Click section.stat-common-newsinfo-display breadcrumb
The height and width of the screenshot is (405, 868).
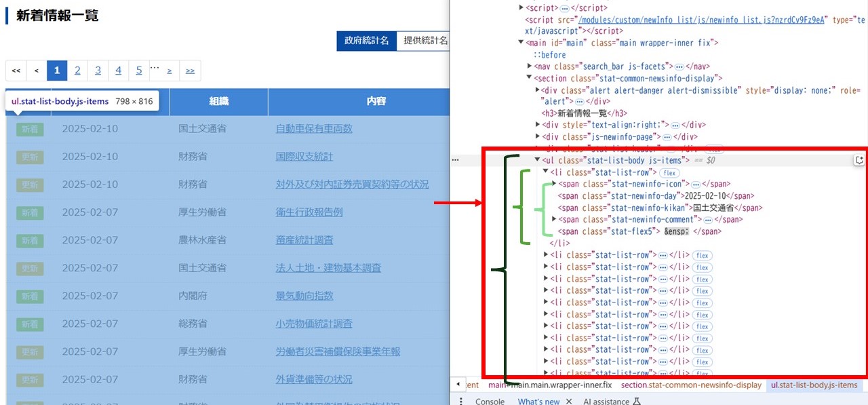pos(690,385)
